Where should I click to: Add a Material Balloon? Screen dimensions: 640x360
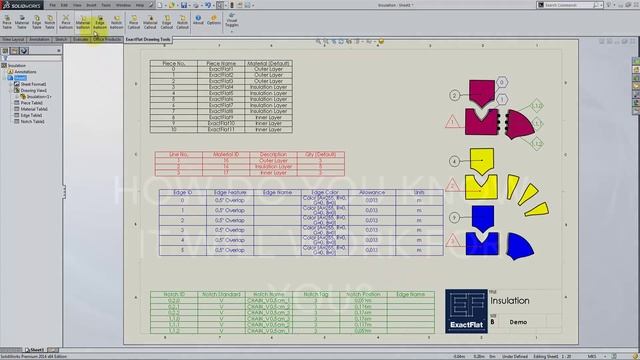coord(83,22)
